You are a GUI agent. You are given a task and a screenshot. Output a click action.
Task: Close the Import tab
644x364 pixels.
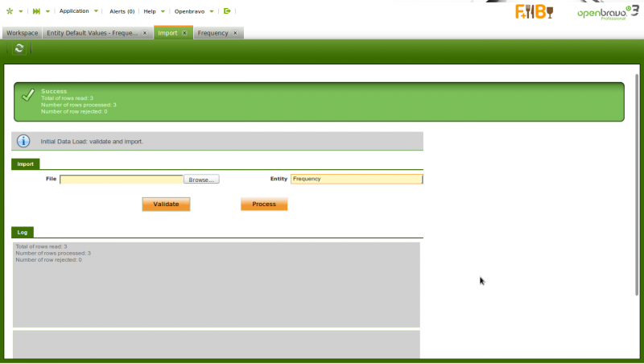click(x=184, y=33)
